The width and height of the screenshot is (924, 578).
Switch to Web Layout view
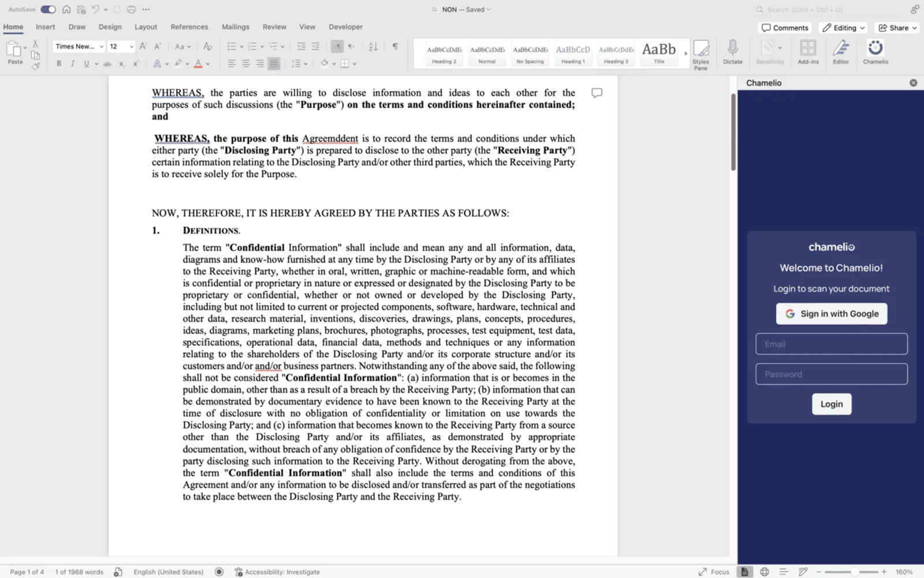764,572
